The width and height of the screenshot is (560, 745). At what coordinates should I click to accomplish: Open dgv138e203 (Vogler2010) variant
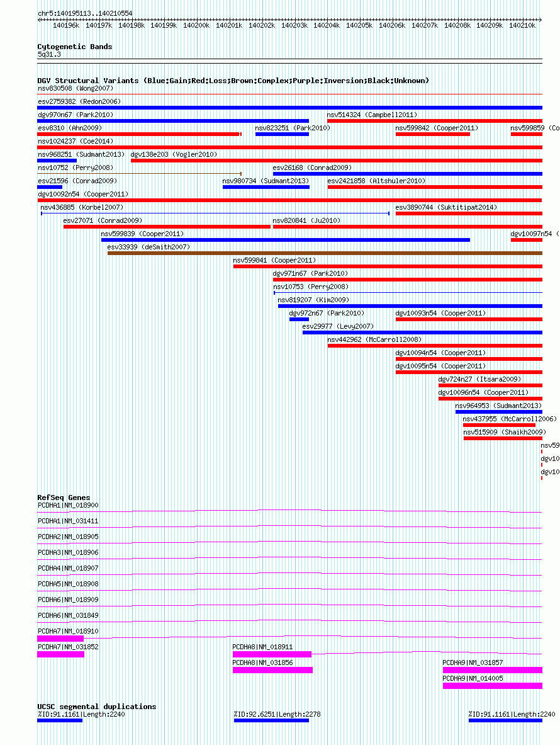(x=336, y=161)
